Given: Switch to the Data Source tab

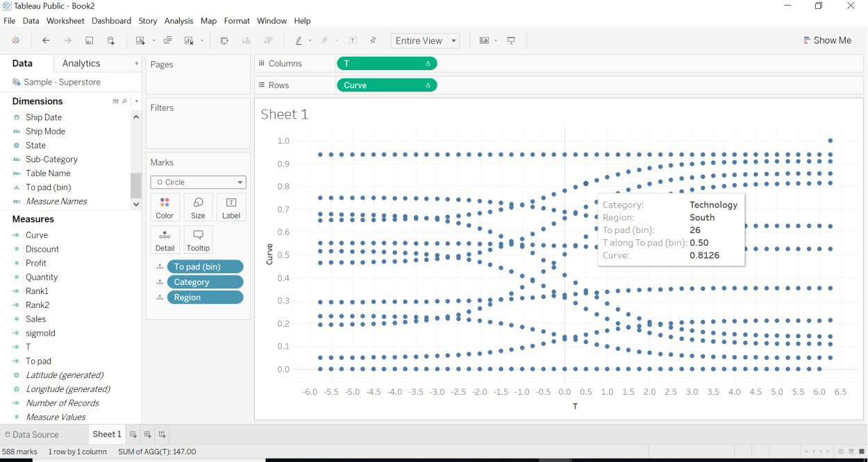Looking at the screenshot, I should coord(31,434).
